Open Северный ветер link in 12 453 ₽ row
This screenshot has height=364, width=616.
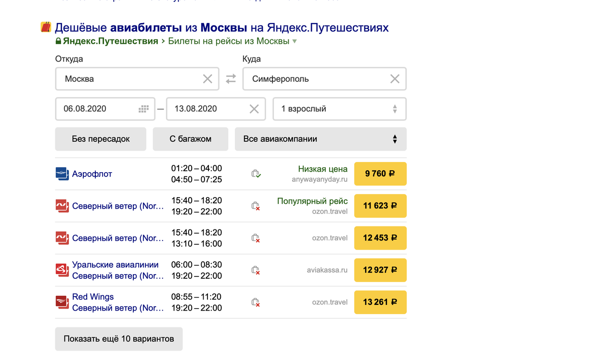click(118, 238)
